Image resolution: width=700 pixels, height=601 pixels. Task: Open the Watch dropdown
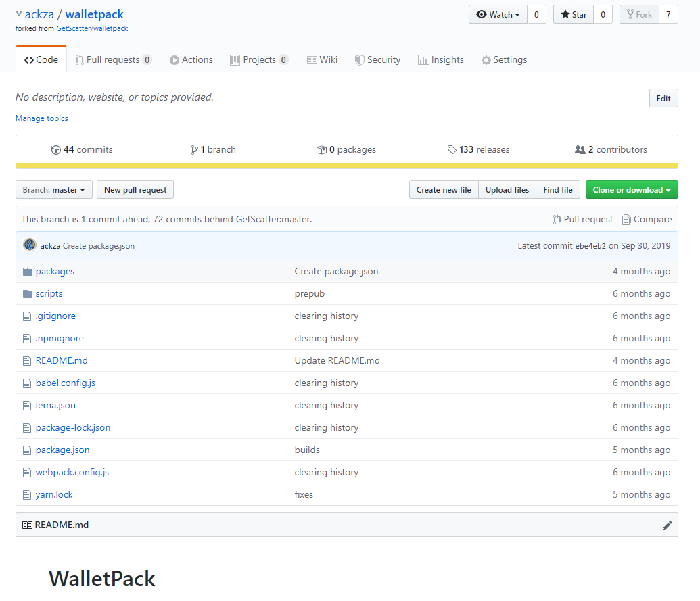coord(498,14)
